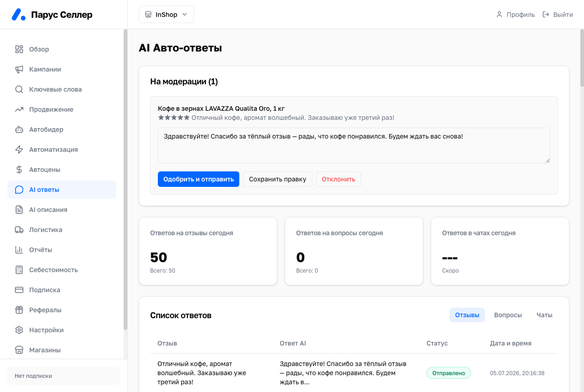Click the robot icon for Автобидер
This screenshot has height=392, width=584.
(x=19, y=129)
